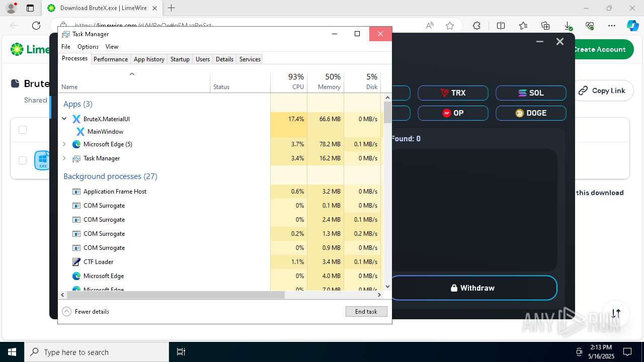Select the TRX coin button
The height and width of the screenshot is (362, 644).
[453, 93]
